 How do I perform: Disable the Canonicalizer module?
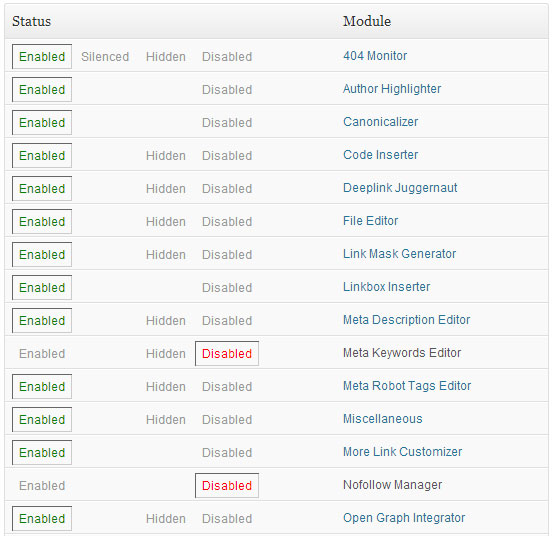227,123
